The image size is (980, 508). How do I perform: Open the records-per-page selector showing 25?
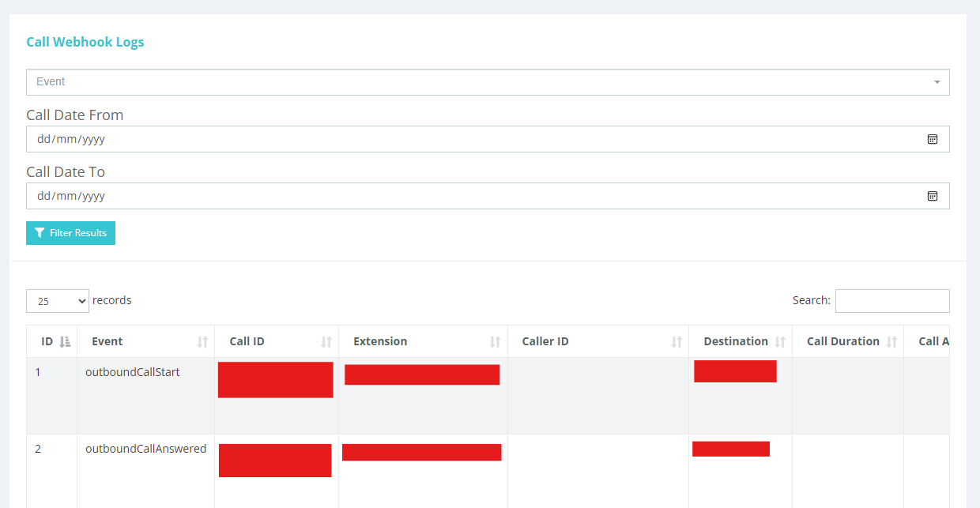click(57, 300)
